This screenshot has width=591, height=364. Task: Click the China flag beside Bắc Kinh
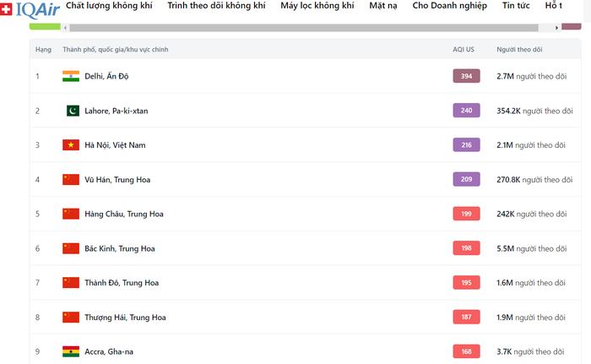click(71, 248)
